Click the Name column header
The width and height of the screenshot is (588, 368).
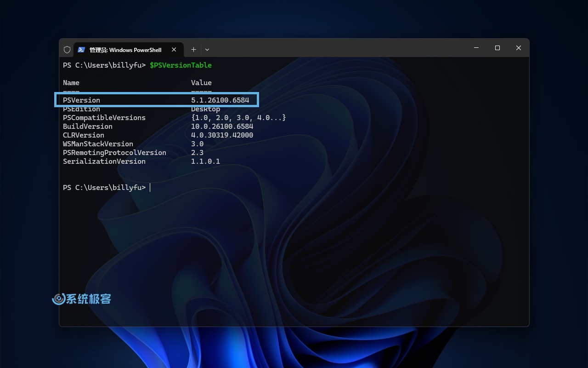click(71, 83)
